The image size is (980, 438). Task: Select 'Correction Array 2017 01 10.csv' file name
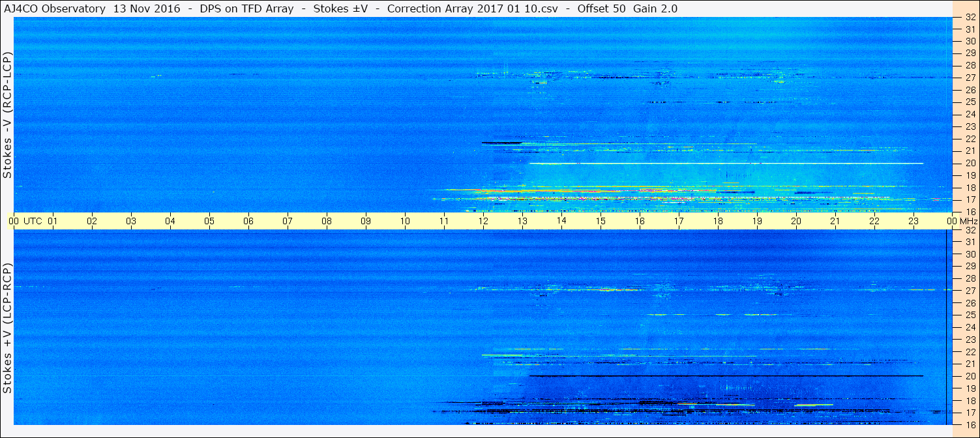pyautogui.click(x=472, y=8)
